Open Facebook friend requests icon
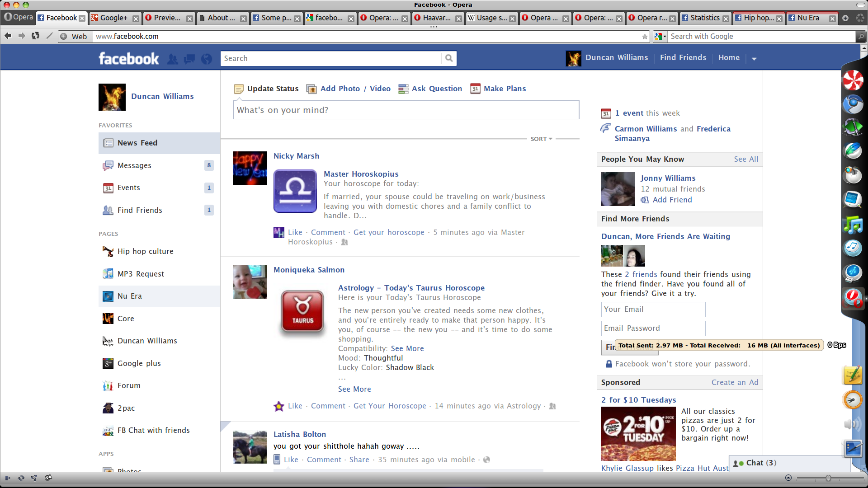The image size is (868, 488). click(172, 59)
